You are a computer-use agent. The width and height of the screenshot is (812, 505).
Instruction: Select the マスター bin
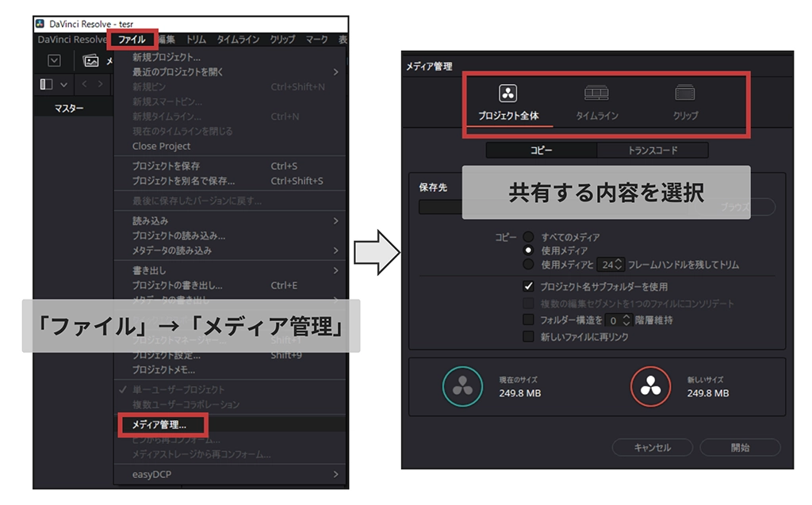tap(69, 109)
